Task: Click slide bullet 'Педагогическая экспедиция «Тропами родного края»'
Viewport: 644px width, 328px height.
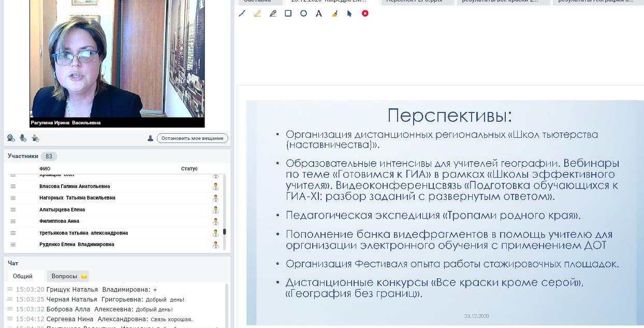Action: (x=433, y=215)
